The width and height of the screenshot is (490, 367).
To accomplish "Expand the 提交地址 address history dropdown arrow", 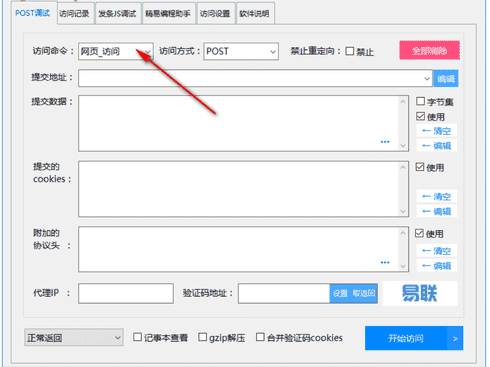I will 427,78.
